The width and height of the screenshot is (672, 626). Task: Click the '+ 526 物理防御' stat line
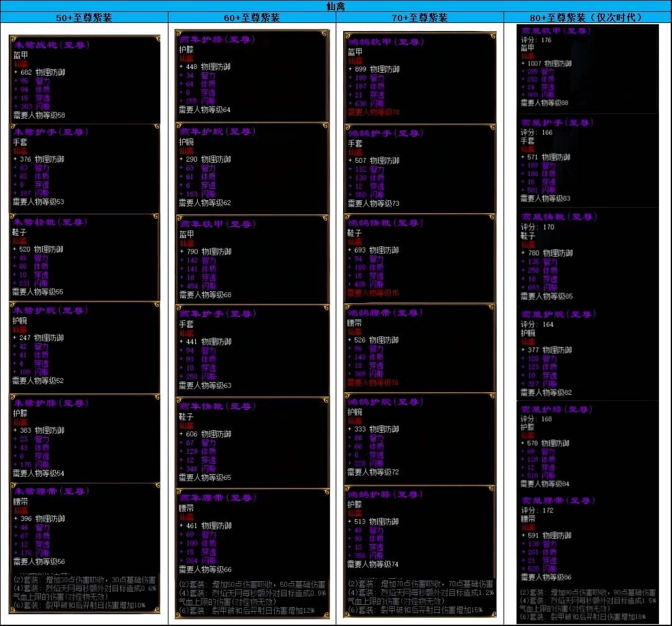[373, 340]
